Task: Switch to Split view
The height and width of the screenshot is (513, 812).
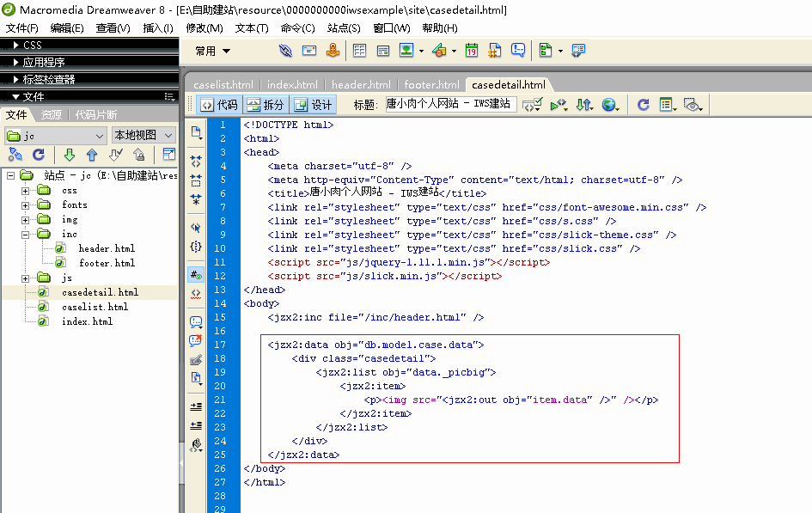Action: pos(266,105)
